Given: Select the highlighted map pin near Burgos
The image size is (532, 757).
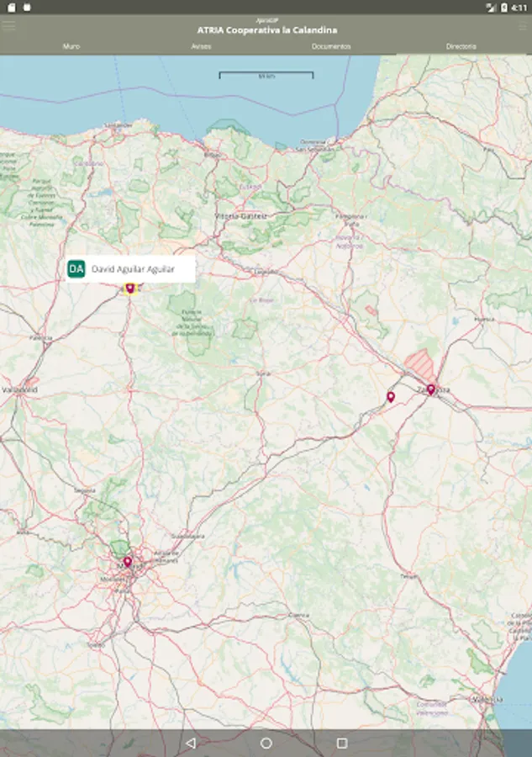Looking at the screenshot, I should coord(129,289).
